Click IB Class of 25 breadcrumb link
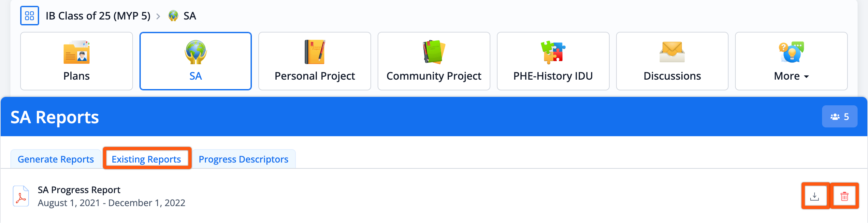The image size is (868, 223). point(98,16)
